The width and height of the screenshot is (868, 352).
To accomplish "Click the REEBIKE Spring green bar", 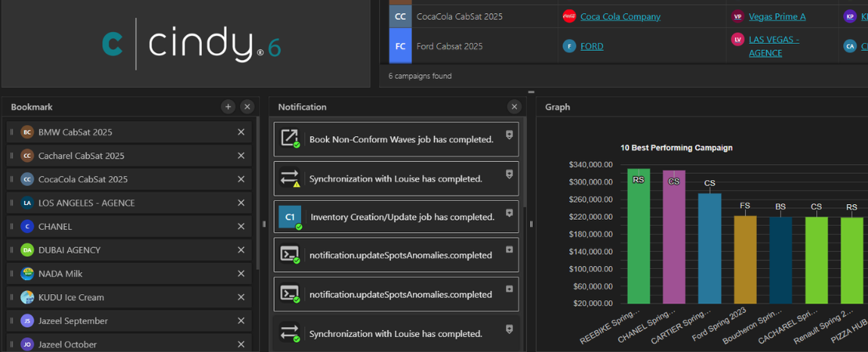I will click(x=638, y=236).
